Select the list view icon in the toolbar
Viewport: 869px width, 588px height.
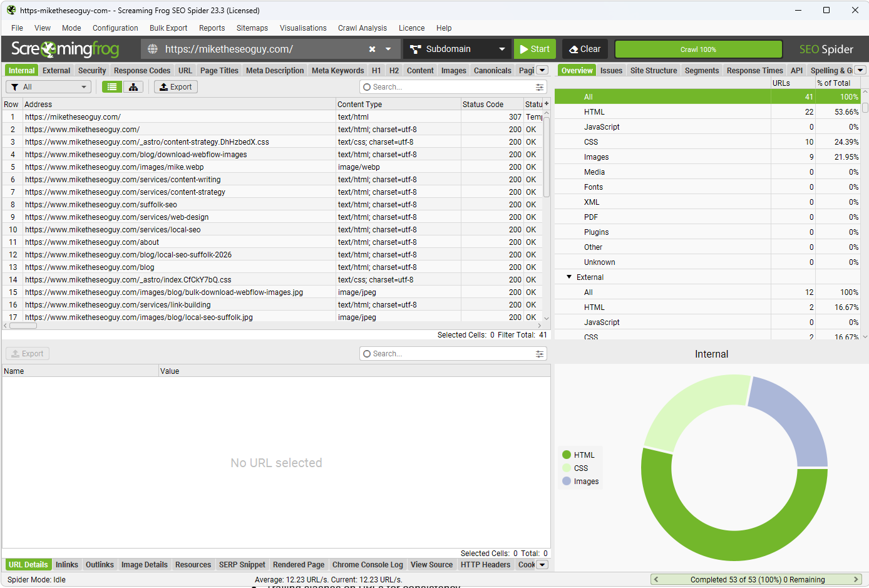click(111, 86)
